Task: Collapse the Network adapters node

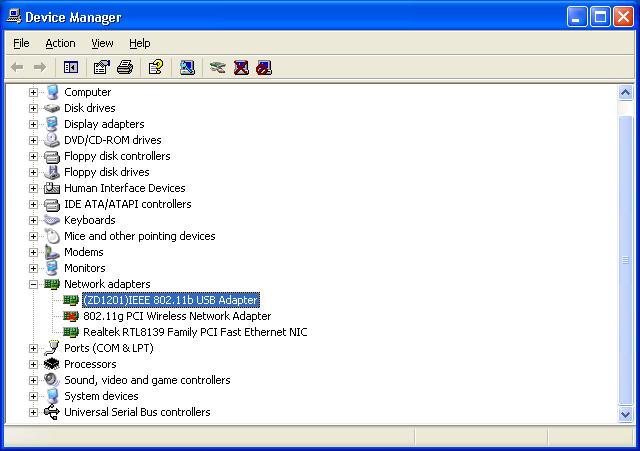Action: (33, 284)
